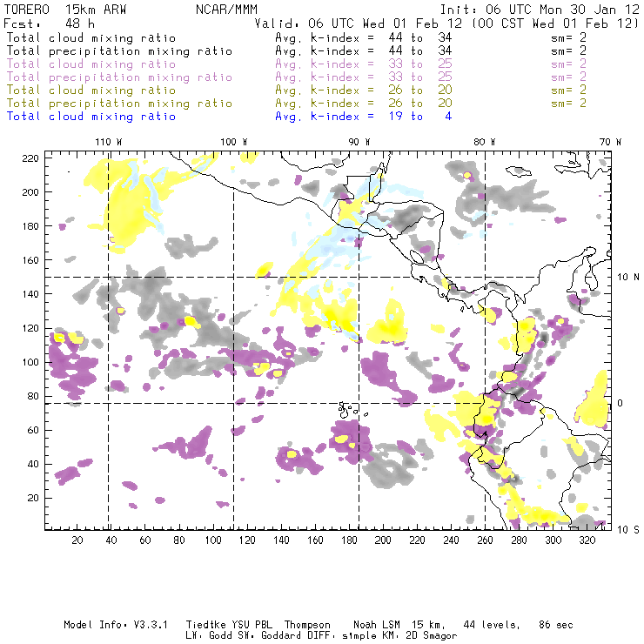Click the "110 W" longitude label

pos(109,142)
